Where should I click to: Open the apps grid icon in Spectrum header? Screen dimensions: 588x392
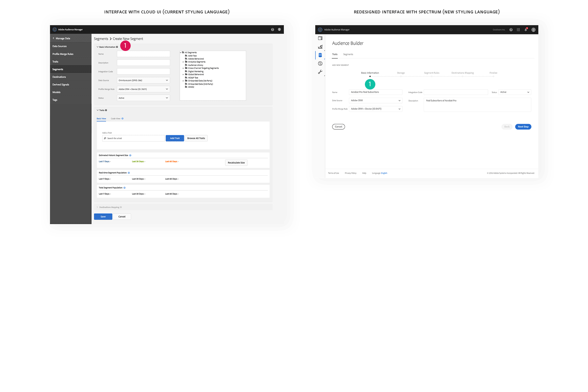click(x=518, y=30)
